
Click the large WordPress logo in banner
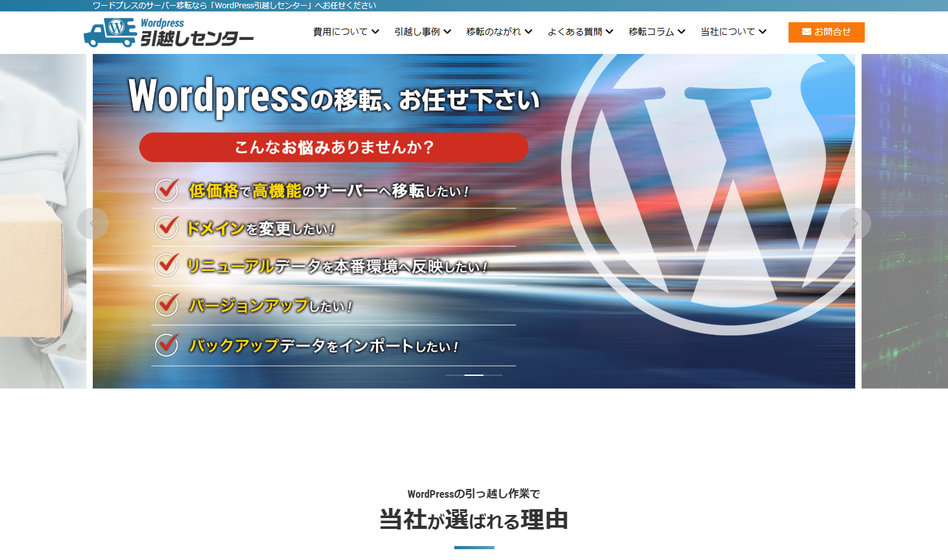pyautogui.click(x=708, y=194)
